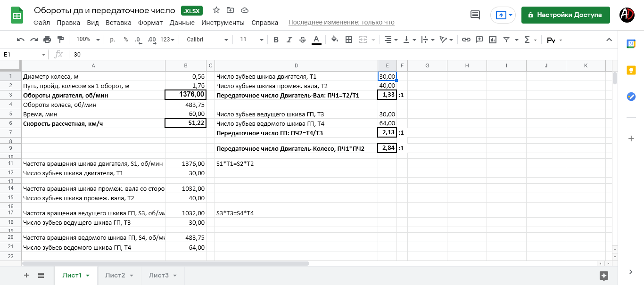The width and height of the screenshot is (644, 285).
Task: Open the Последнее изменение version history link
Action: tap(341, 23)
